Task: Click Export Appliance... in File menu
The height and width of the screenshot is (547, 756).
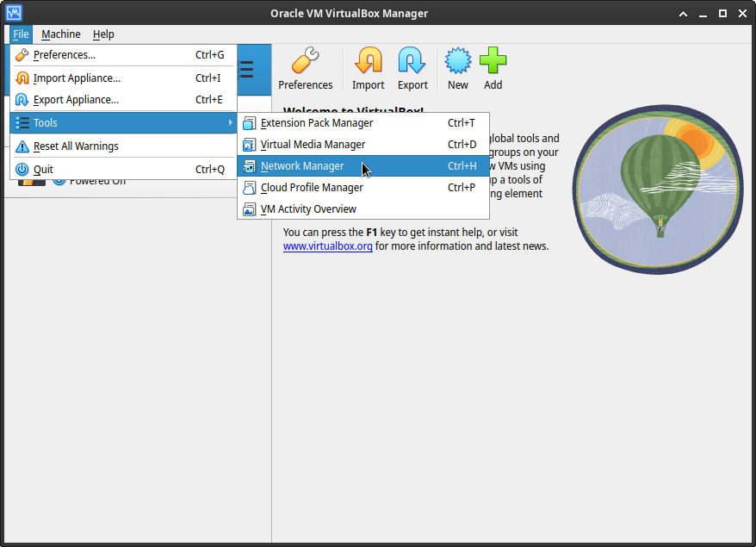Action: pyautogui.click(x=76, y=100)
